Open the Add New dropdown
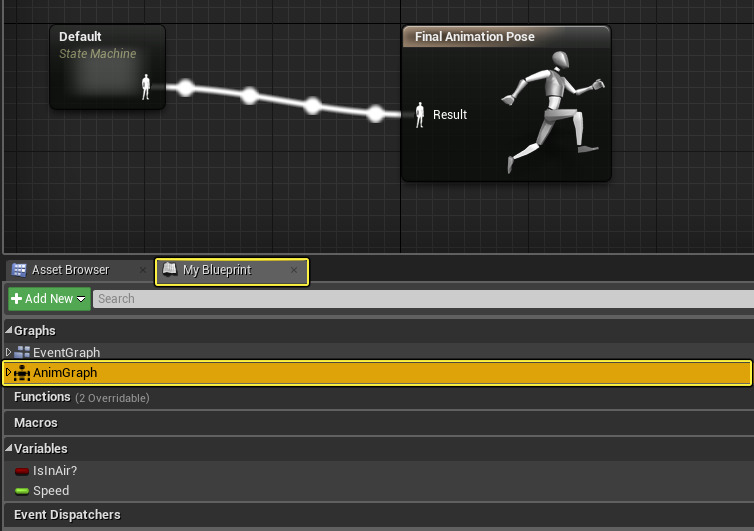 (49, 299)
